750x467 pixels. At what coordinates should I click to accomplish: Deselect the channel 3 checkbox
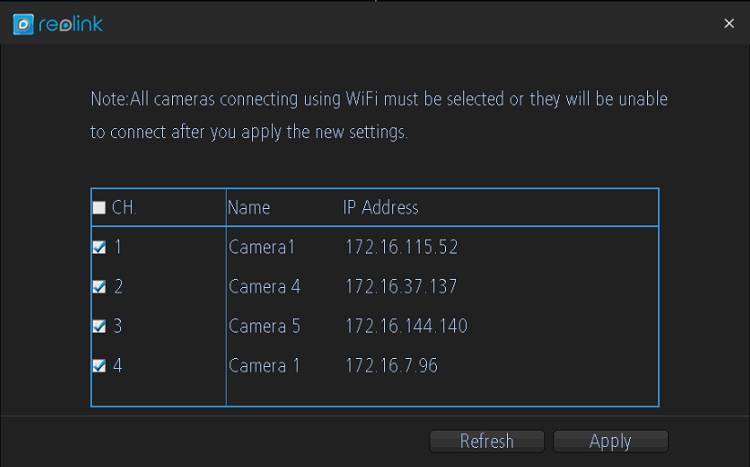pos(98,326)
